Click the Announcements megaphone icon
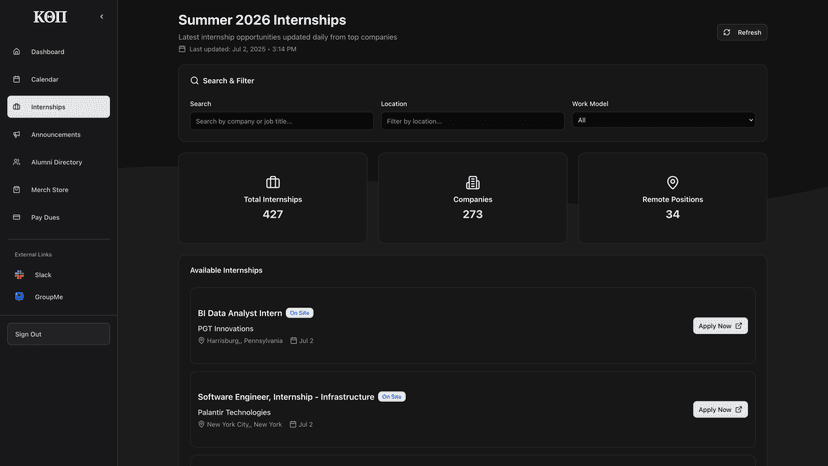Image resolution: width=828 pixels, height=466 pixels. (x=16, y=134)
